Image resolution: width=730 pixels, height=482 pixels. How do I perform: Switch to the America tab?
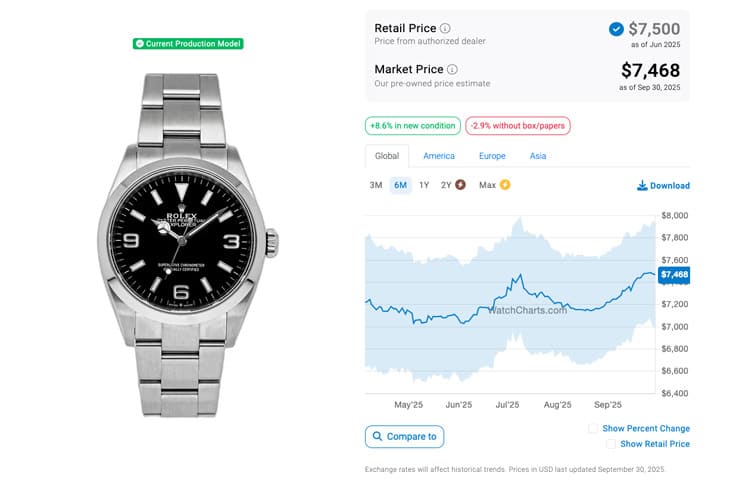coord(439,156)
